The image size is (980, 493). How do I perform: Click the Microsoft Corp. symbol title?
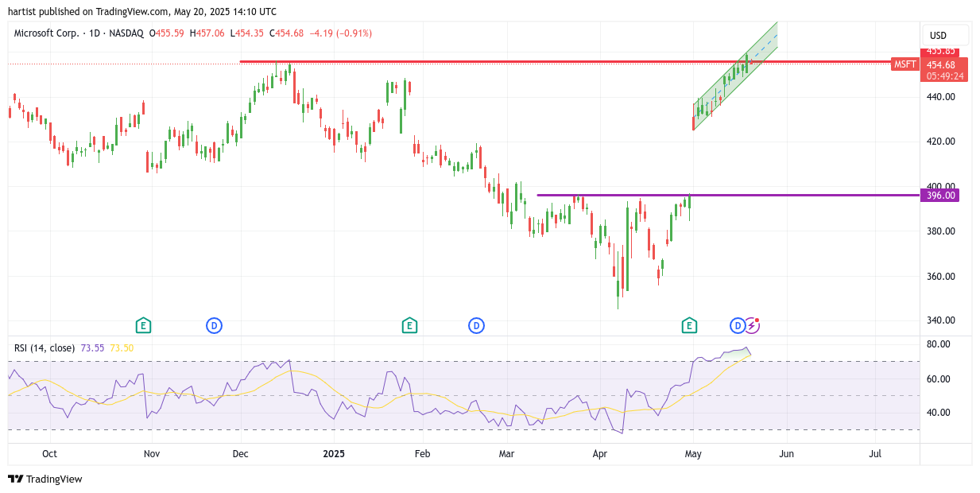click(48, 33)
